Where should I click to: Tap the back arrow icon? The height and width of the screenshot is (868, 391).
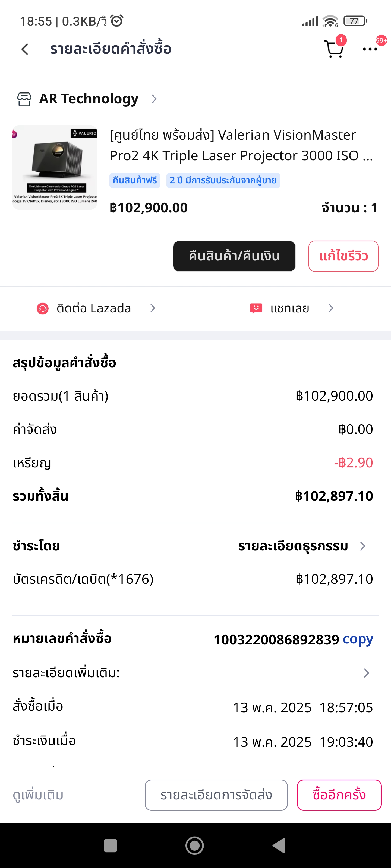(25, 49)
